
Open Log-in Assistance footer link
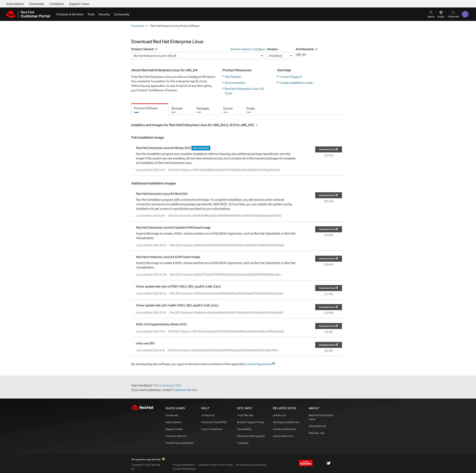[212, 429]
